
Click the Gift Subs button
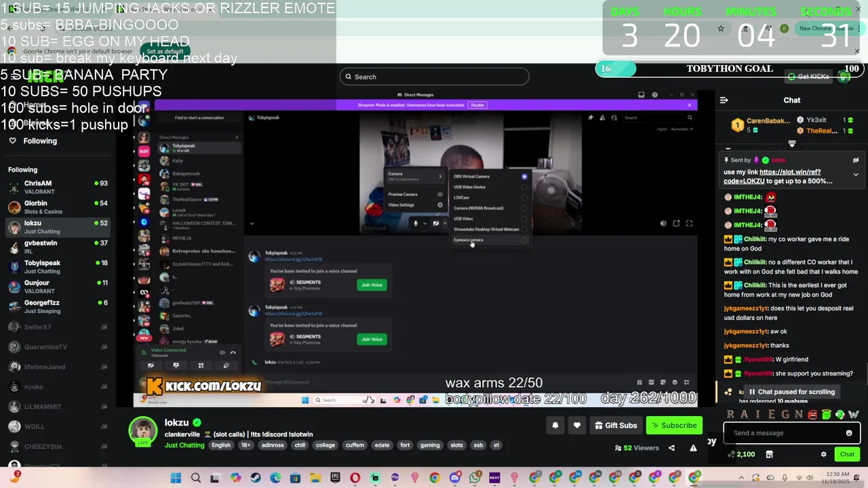tap(615, 426)
